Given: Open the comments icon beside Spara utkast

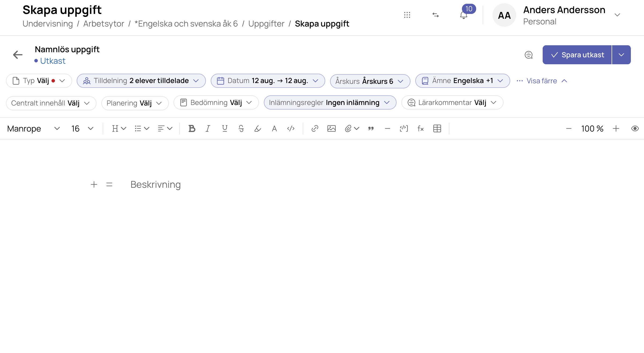Looking at the screenshot, I should (528, 55).
